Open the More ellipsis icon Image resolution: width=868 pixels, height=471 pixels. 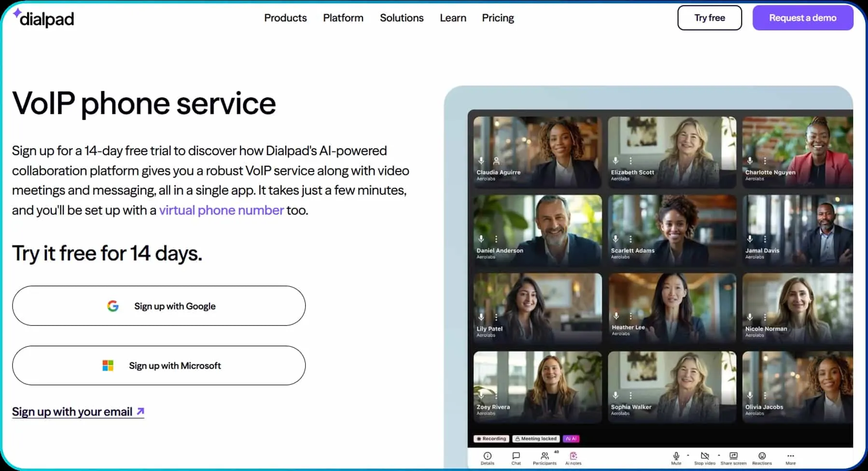(x=790, y=456)
